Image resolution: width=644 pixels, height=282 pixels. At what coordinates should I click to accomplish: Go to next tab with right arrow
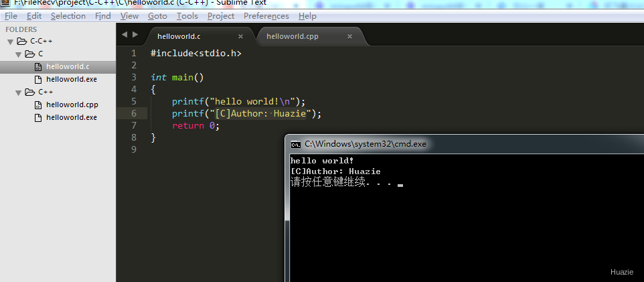(135, 35)
